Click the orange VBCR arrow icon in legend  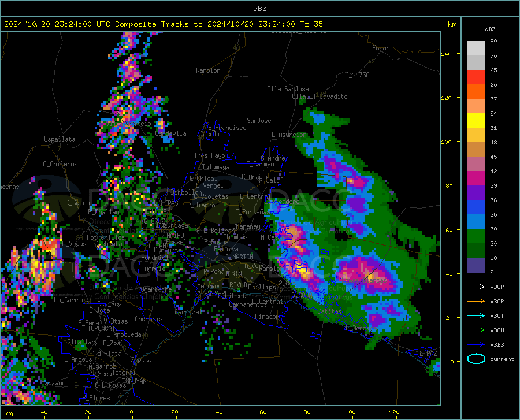click(x=476, y=302)
